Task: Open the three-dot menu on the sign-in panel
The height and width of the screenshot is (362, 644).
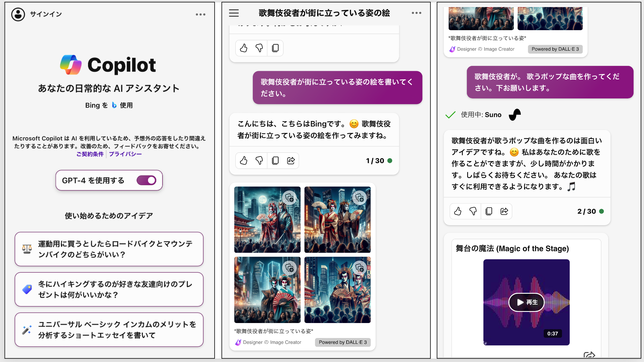Action: pyautogui.click(x=201, y=14)
